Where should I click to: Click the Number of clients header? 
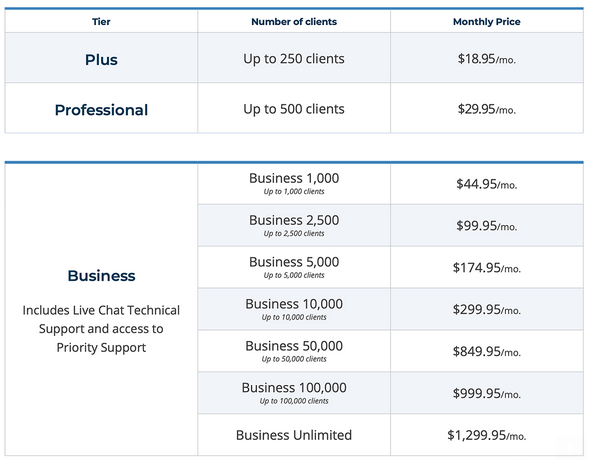pyautogui.click(x=294, y=22)
